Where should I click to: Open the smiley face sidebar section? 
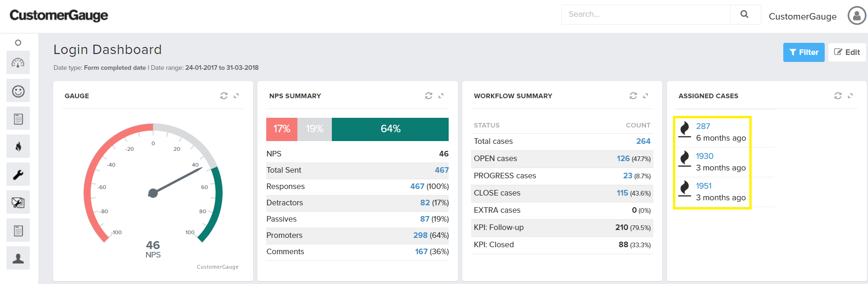[18, 91]
